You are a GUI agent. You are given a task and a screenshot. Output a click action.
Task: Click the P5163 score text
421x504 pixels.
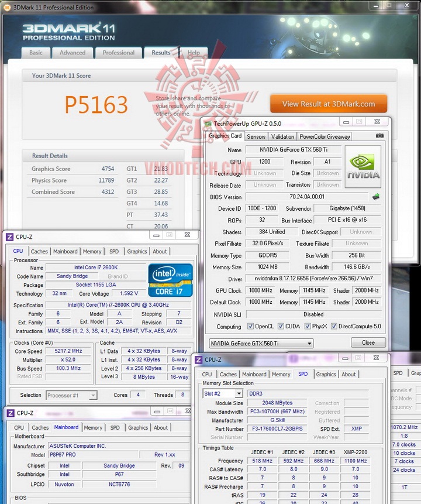[96, 104]
